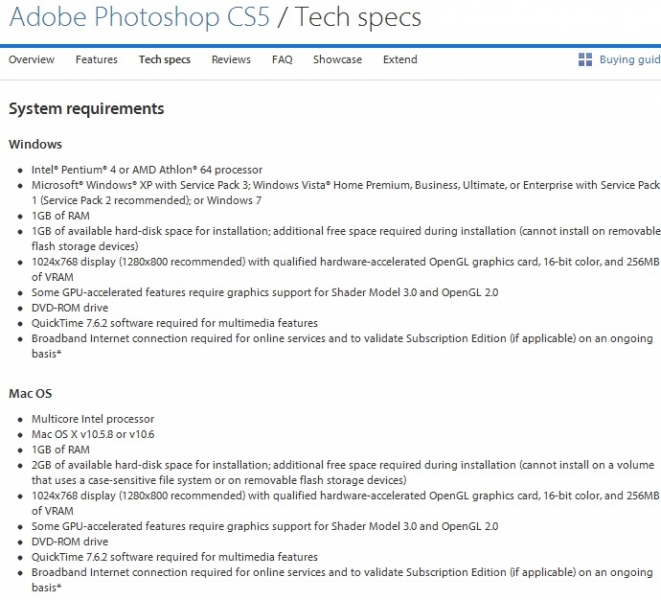Image resolution: width=661 pixels, height=600 pixels.
Task: Click the Windows section heading
Action: coord(35,145)
